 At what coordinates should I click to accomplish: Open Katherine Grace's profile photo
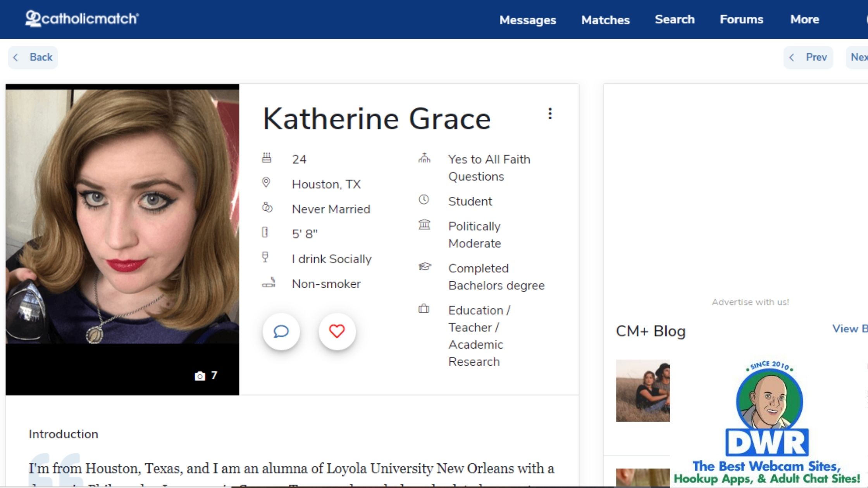click(122, 217)
